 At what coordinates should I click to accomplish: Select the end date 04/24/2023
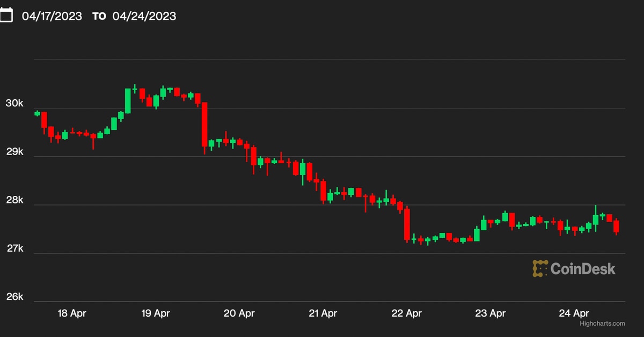144,16
